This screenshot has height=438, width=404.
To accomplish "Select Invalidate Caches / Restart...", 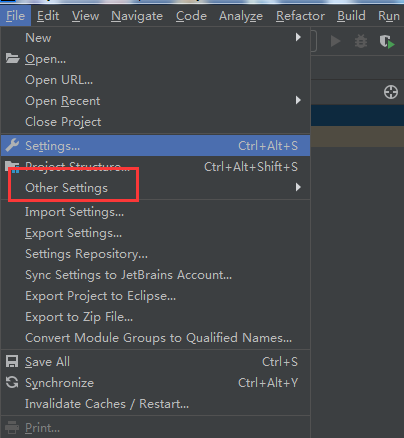I will [155, 404].
